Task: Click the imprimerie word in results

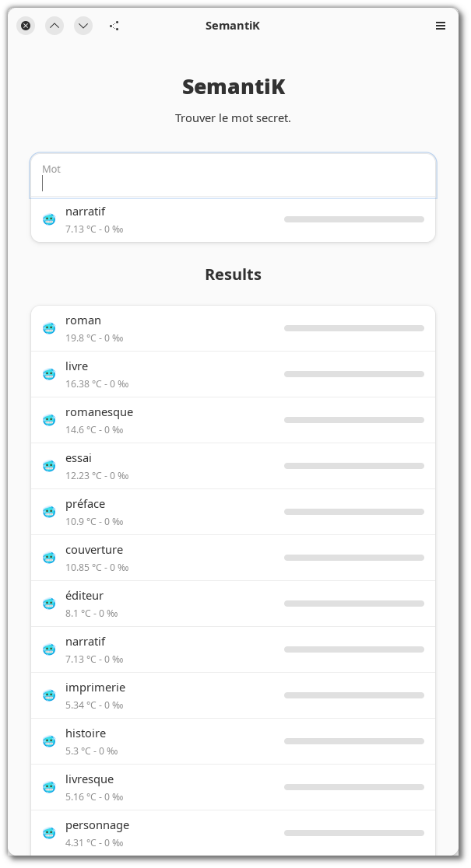Action: [95, 688]
